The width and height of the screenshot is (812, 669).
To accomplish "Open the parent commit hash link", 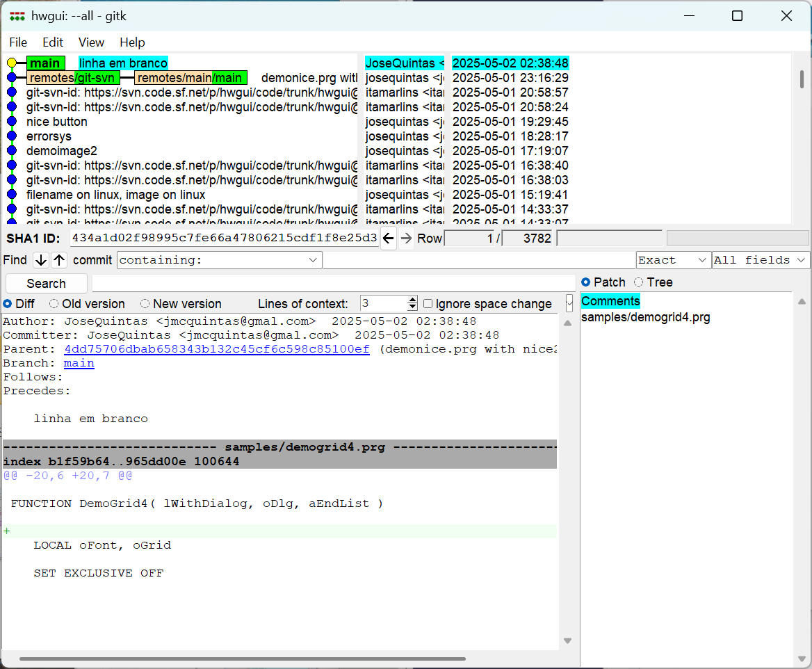I will (x=216, y=349).
